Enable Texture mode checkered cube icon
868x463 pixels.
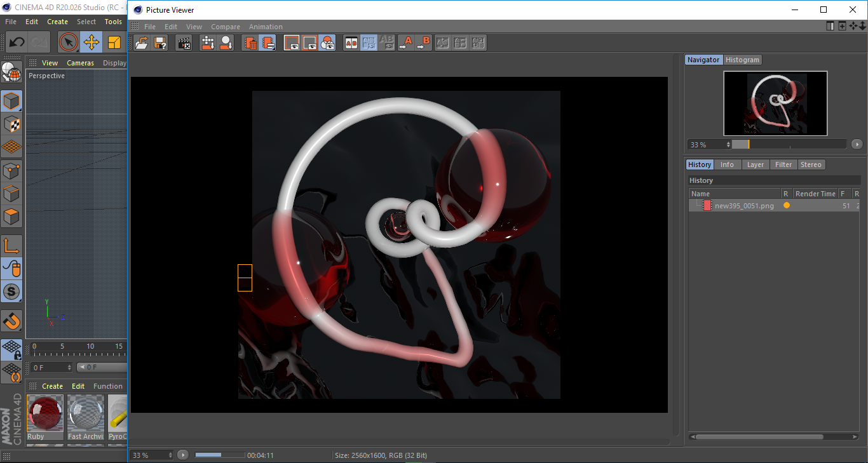pos(11,124)
